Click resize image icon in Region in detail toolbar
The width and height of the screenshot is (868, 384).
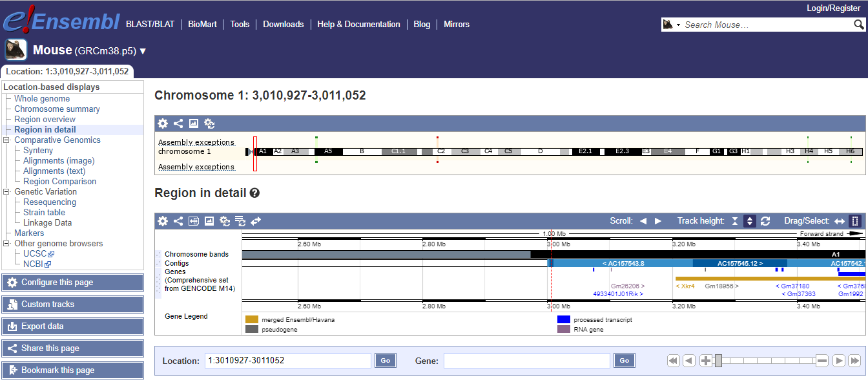[x=194, y=221]
